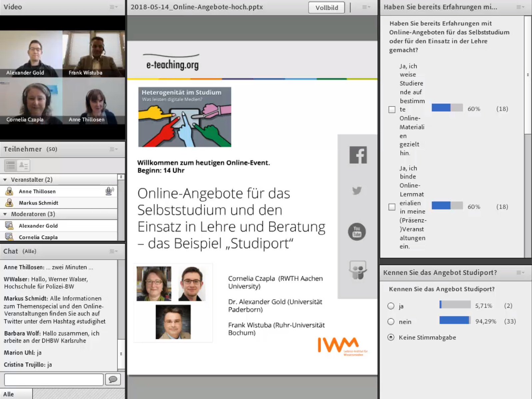Open the Teilnehmer pod options menu
The width and height of the screenshot is (532, 399).
pyautogui.click(x=114, y=149)
